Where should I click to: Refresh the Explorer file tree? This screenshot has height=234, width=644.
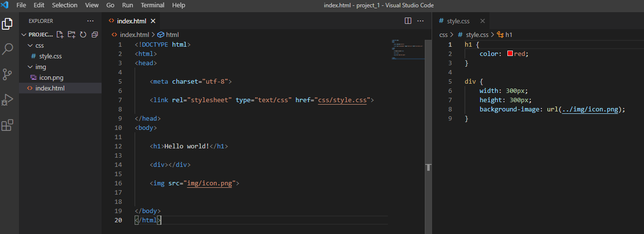tap(83, 35)
